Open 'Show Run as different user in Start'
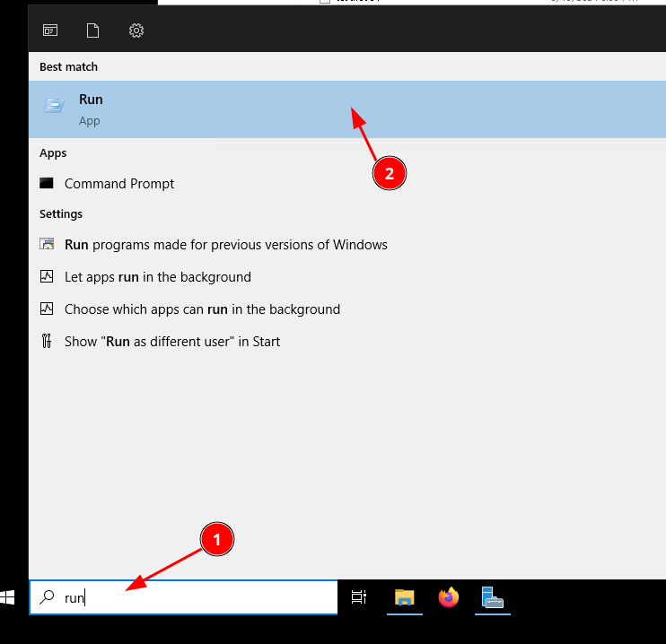Image resolution: width=666 pixels, height=644 pixels. click(172, 342)
